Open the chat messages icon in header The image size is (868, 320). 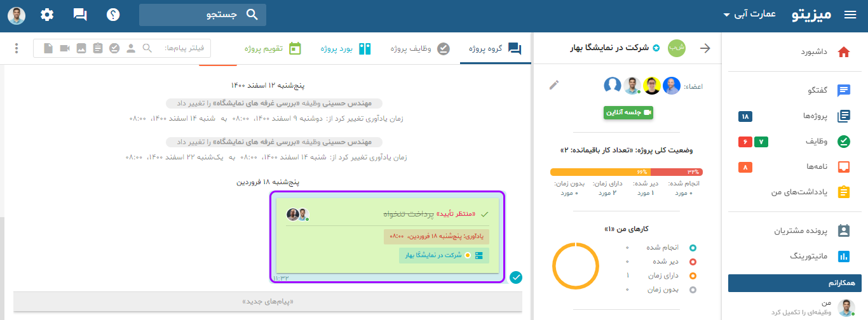(x=80, y=15)
